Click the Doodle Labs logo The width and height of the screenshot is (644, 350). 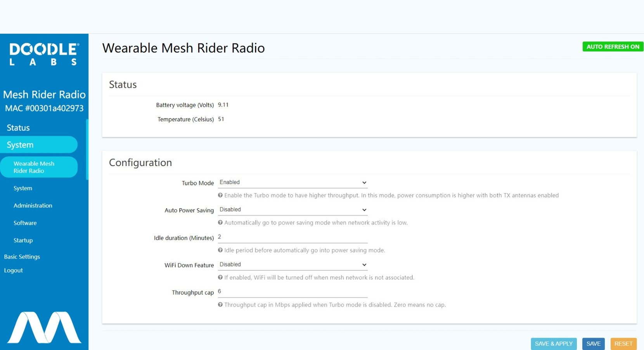[44, 53]
